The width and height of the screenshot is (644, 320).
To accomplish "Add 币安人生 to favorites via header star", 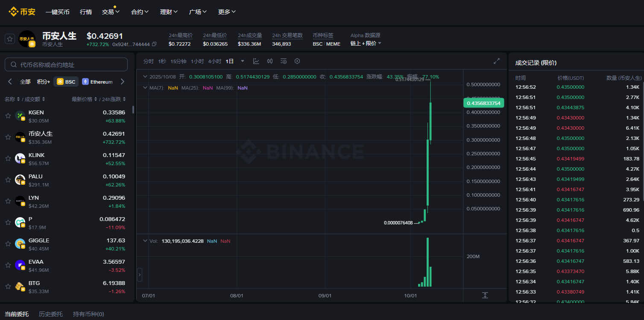I will (x=9, y=39).
